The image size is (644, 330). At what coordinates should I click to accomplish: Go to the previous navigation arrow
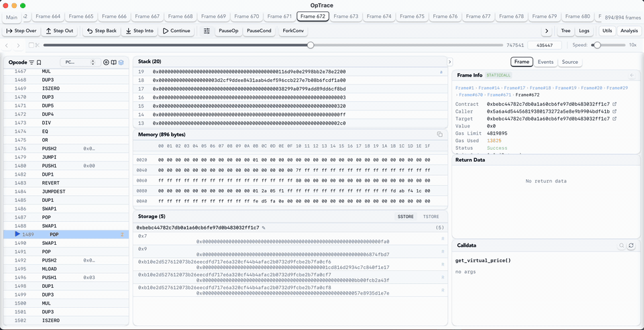[7, 45]
